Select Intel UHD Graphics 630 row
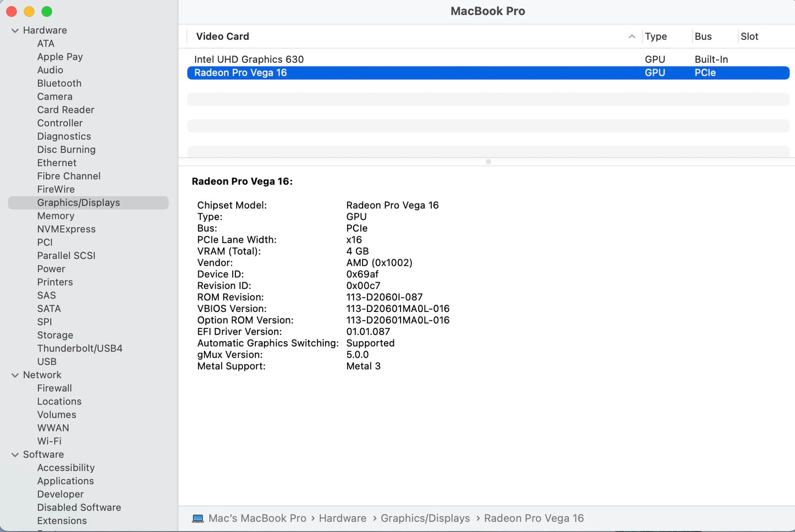The width and height of the screenshot is (795, 532). pyautogui.click(x=249, y=59)
